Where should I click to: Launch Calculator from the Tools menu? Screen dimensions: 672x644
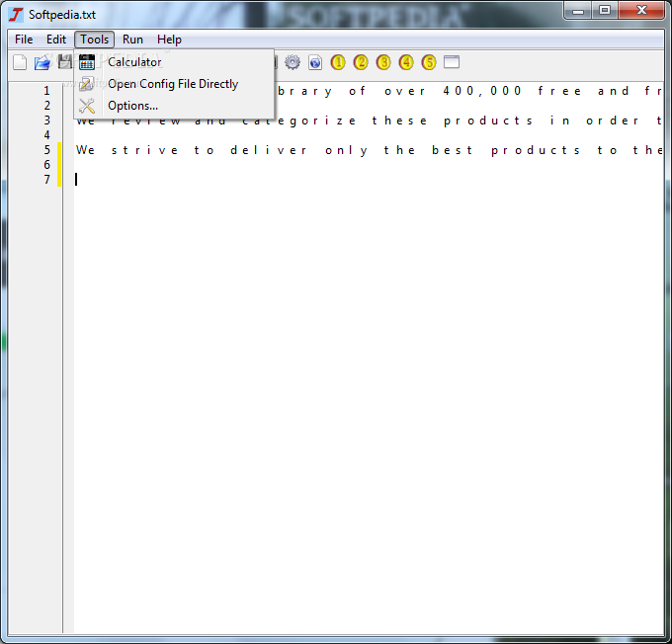click(x=174, y=62)
